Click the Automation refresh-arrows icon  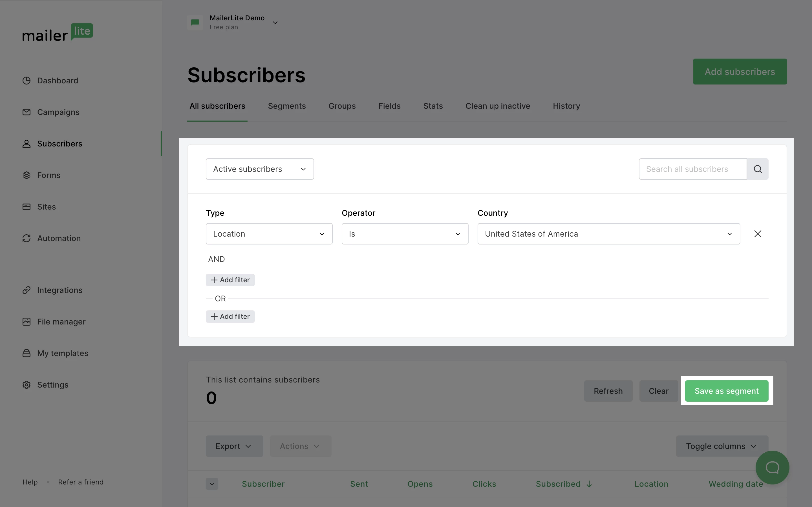pos(27,238)
